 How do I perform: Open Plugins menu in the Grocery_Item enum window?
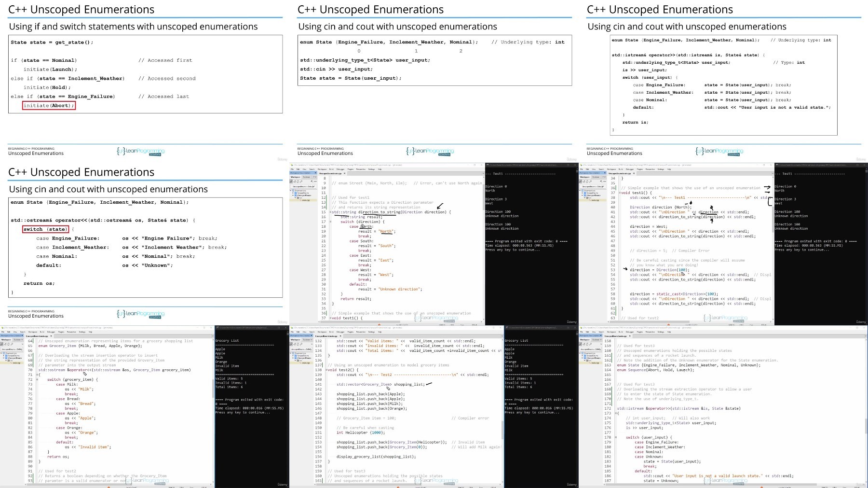(61, 332)
